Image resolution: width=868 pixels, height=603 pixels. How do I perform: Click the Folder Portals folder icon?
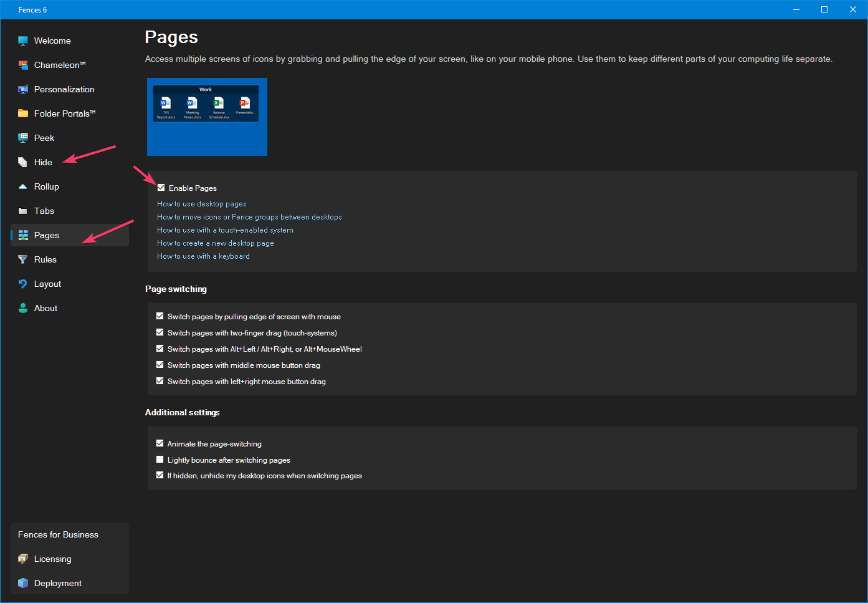[23, 113]
